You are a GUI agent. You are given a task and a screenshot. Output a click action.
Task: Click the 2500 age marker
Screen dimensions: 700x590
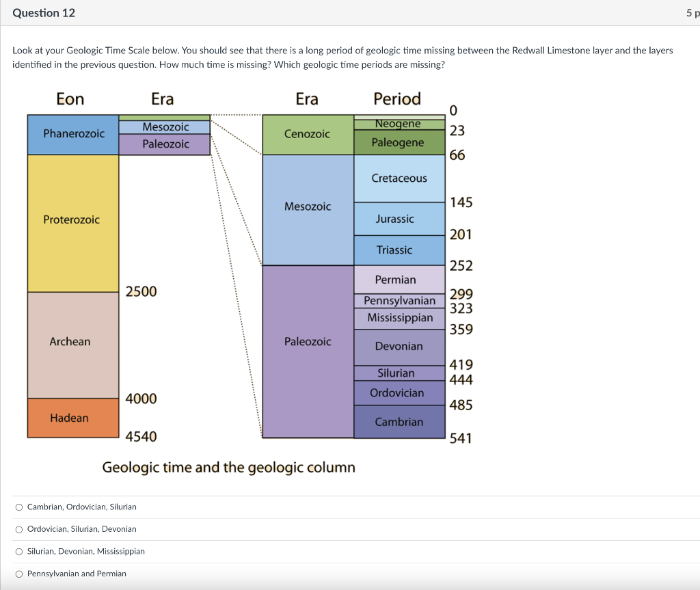pyautogui.click(x=141, y=292)
